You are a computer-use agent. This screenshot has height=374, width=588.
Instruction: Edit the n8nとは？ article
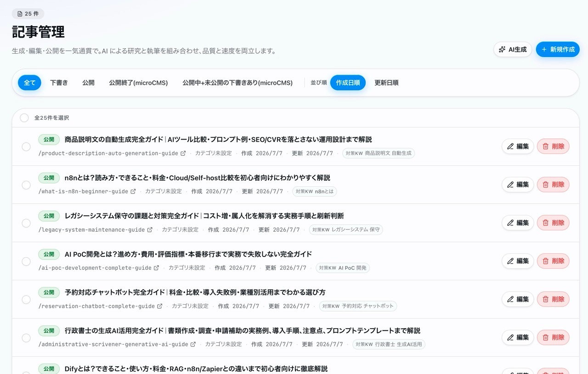click(518, 184)
